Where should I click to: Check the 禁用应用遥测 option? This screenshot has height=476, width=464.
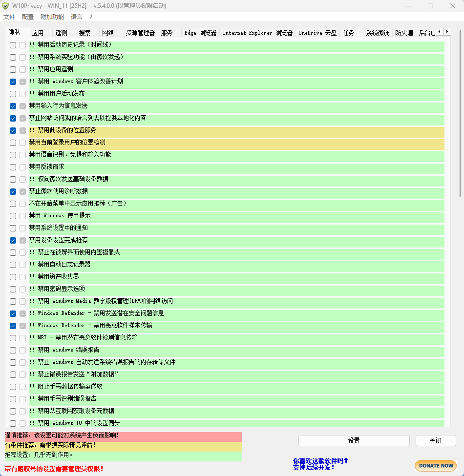(13, 69)
